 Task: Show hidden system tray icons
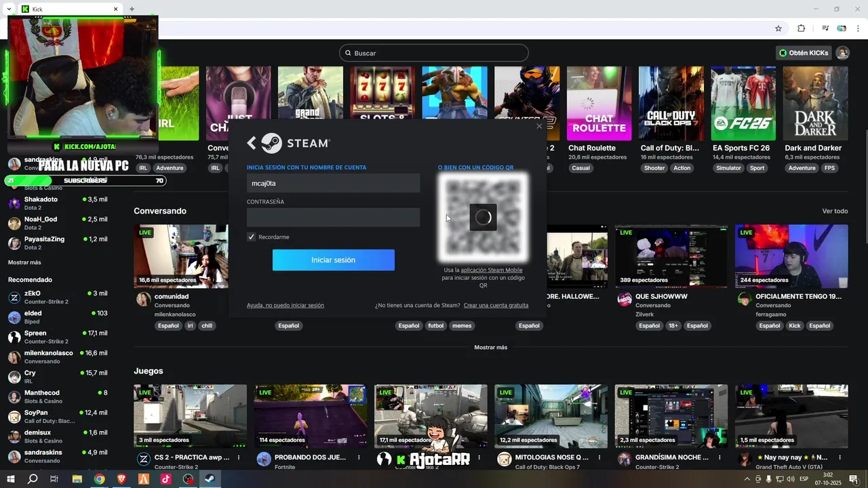point(747,479)
